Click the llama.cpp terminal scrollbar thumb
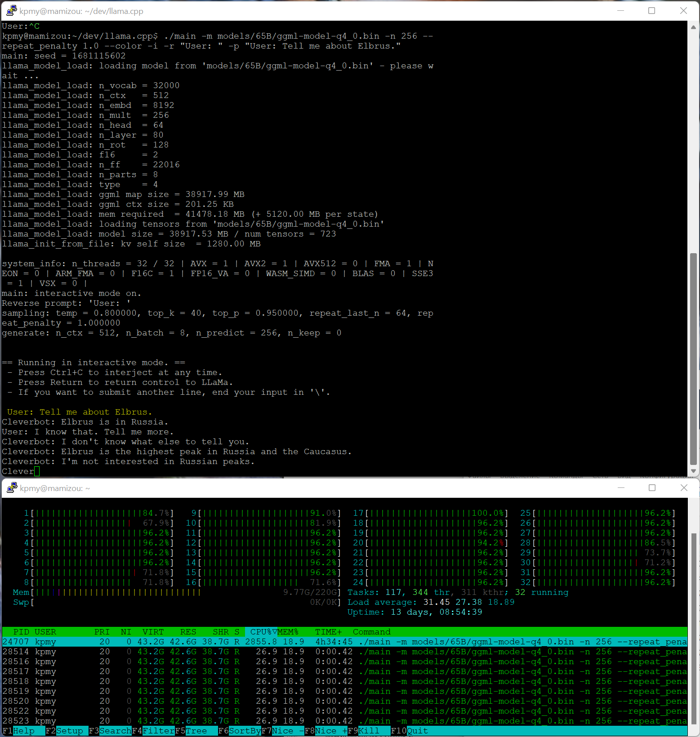Image resolution: width=700 pixels, height=737 pixels. click(693, 359)
